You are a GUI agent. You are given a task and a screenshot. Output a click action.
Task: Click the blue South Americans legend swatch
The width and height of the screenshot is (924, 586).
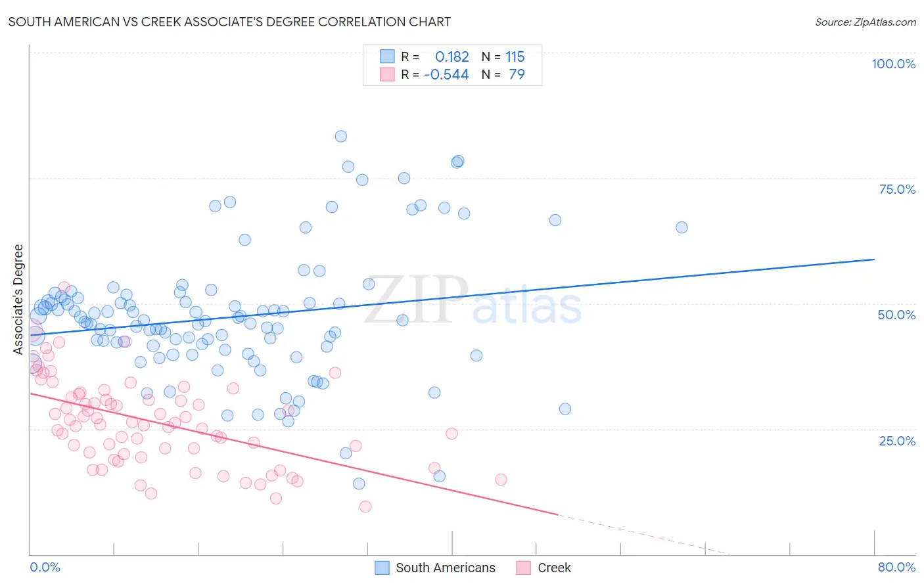[382, 568]
